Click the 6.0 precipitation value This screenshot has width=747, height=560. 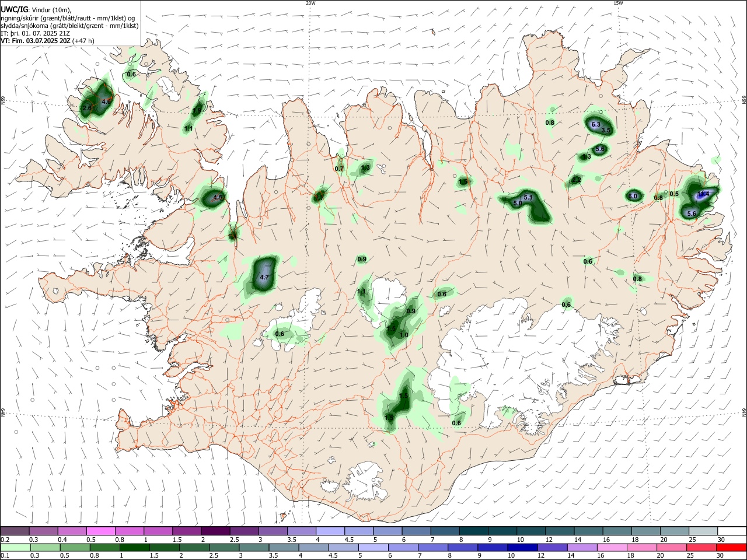coord(633,196)
